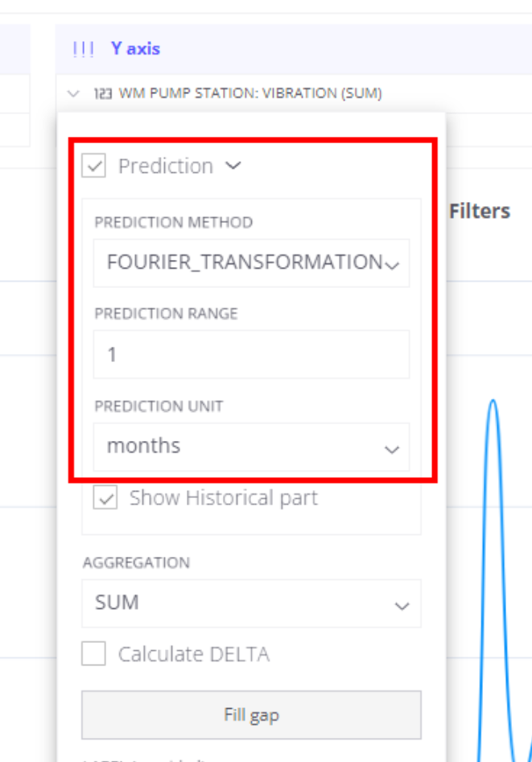Viewport: 532px width, 762px height.
Task: Click the Y axis drag handle icon
Action: pos(83,49)
